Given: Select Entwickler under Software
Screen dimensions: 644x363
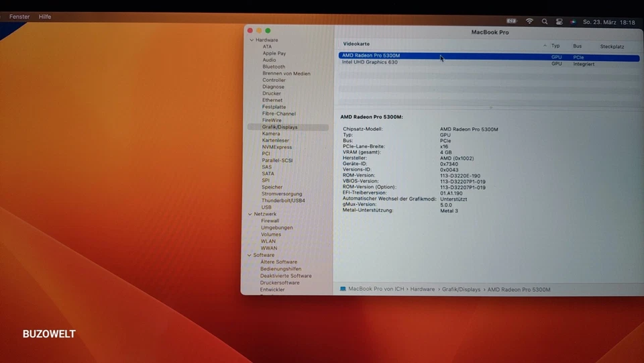Looking at the screenshot, I should click(x=272, y=289).
